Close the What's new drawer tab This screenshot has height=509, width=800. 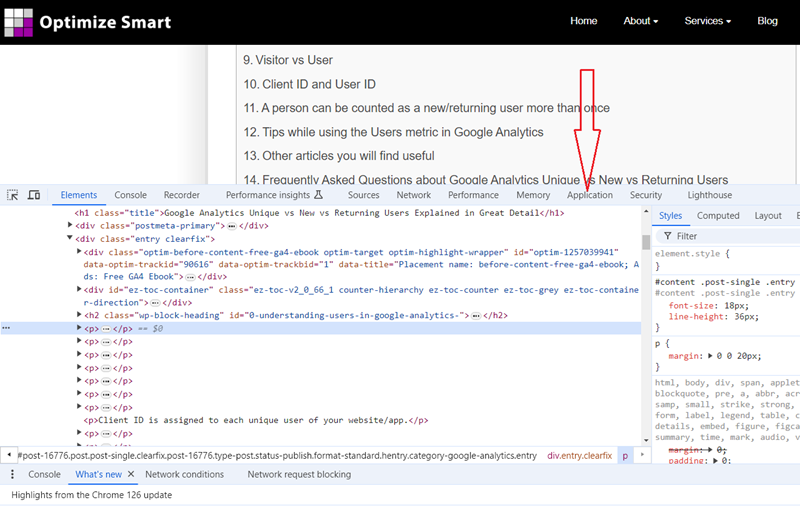[x=131, y=474]
